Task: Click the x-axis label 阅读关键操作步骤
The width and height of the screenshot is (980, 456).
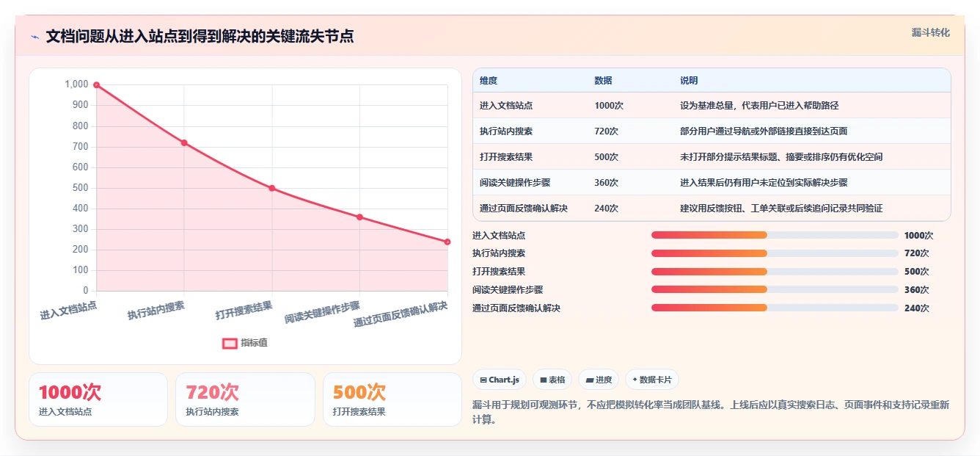Action: pos(323,313)
